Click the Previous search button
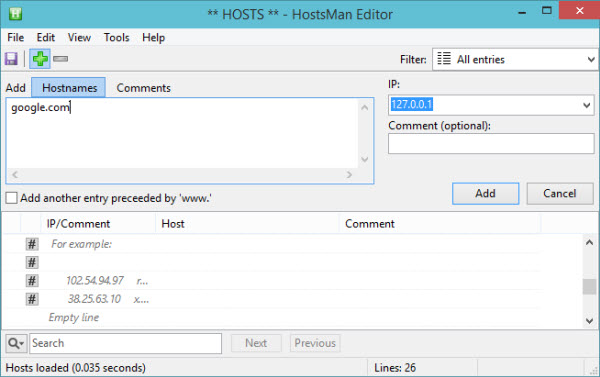600x377 pixels. click(x=315, y=343)
